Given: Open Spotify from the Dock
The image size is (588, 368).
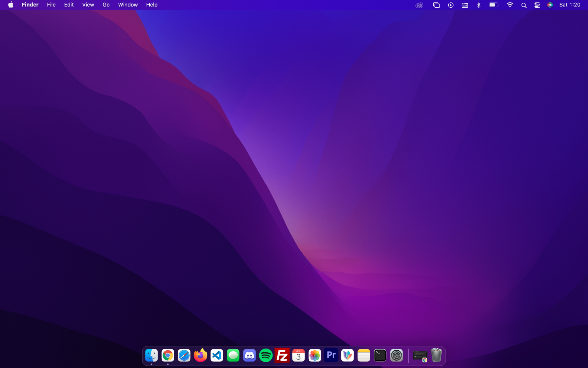Looking at the screenshot, I should pos(266,355).
